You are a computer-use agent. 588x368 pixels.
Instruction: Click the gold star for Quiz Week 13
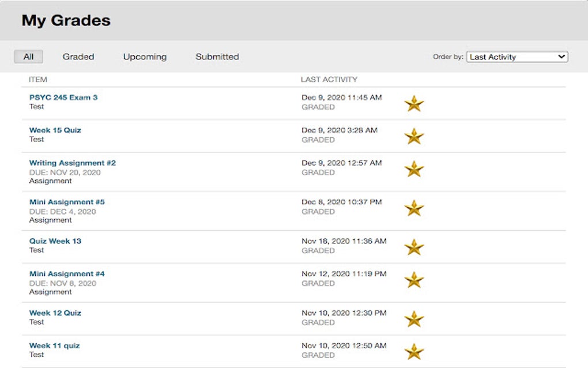[x=414, y=247]
